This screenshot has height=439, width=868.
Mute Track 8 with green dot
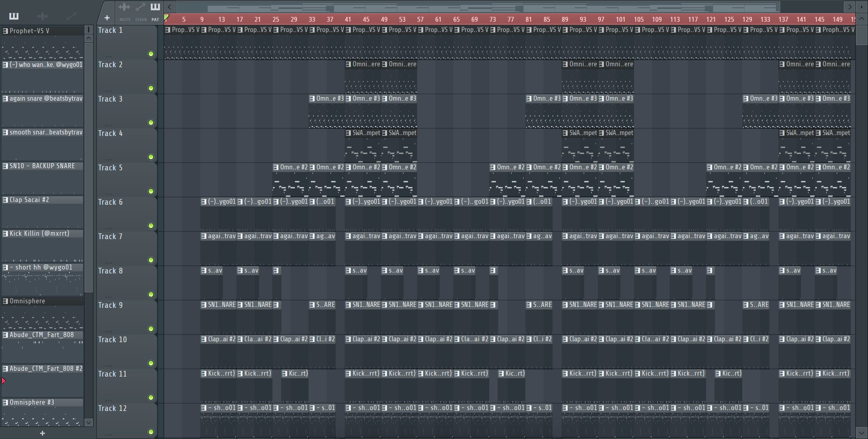point(151,295)
